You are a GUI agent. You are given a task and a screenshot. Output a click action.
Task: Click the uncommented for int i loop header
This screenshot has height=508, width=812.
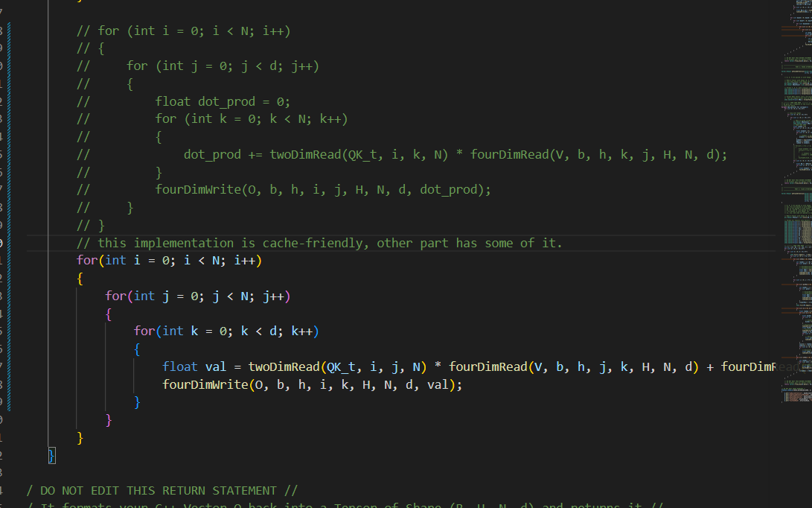point(170,260)
